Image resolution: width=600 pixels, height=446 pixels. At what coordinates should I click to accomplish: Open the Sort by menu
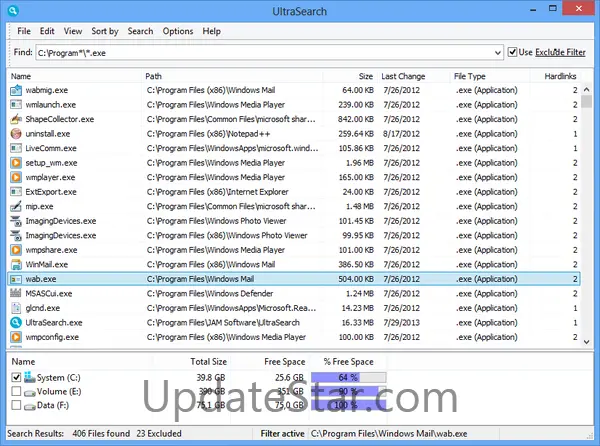(x=105, y=31)
